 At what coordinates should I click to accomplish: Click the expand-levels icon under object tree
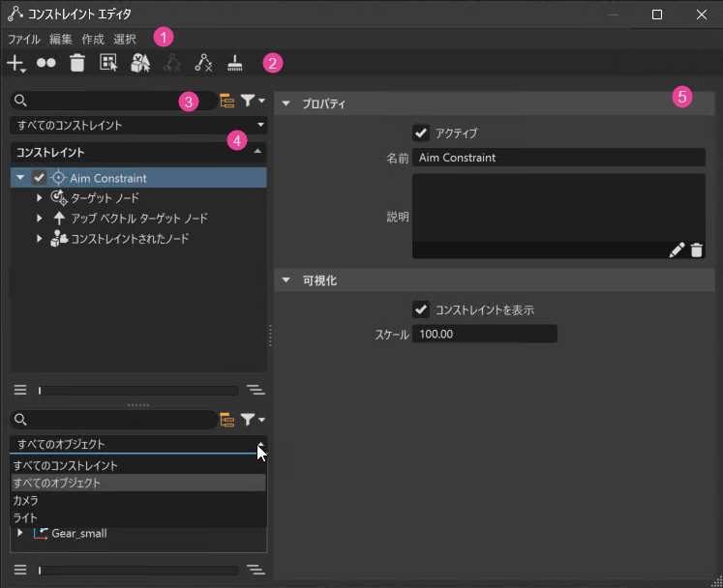256,570
